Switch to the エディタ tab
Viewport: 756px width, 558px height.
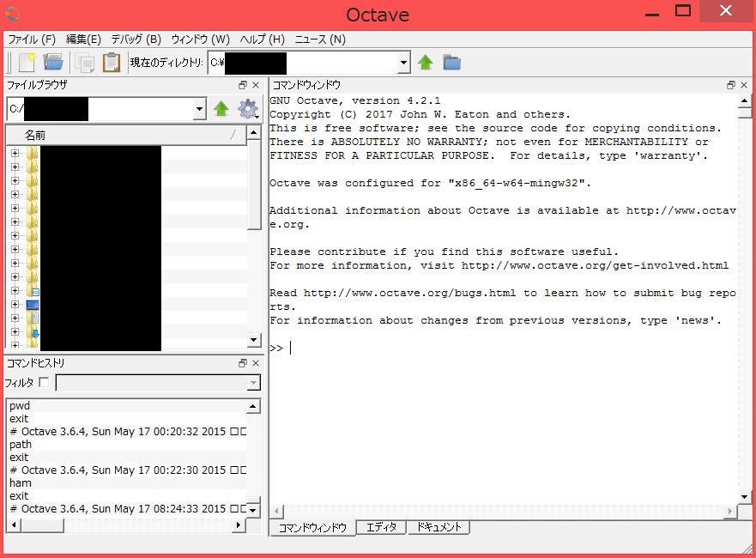click(381, 527)
